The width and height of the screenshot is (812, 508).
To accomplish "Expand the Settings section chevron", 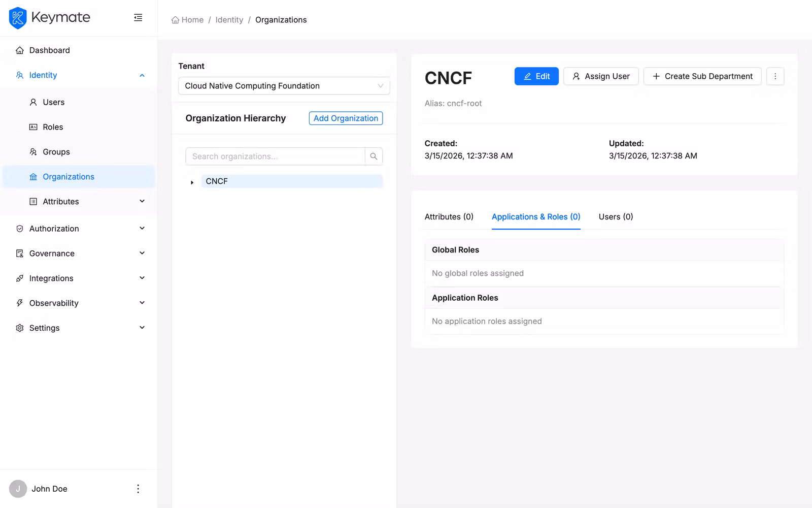I will click(142, 328).
